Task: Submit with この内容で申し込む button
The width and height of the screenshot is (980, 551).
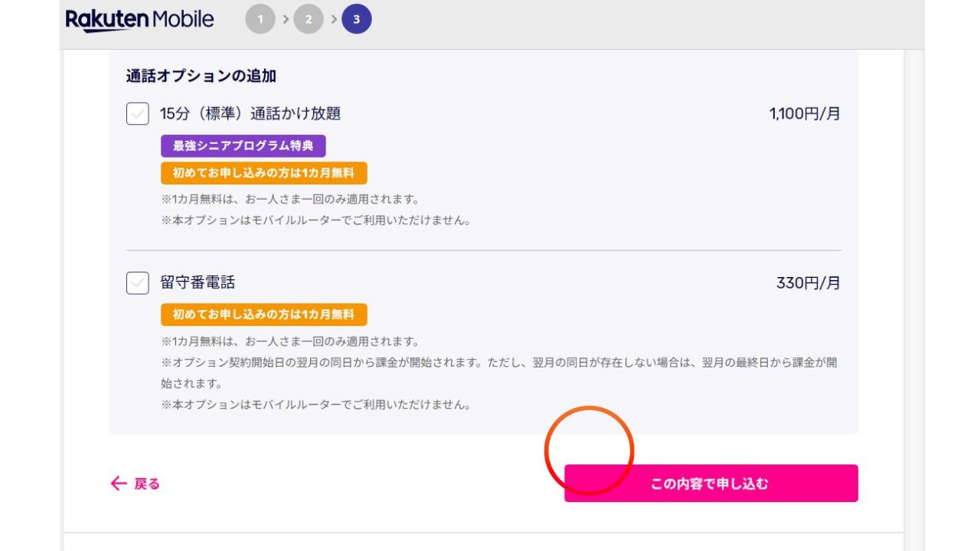Action: pyautogui.click(x=710, y=484)
